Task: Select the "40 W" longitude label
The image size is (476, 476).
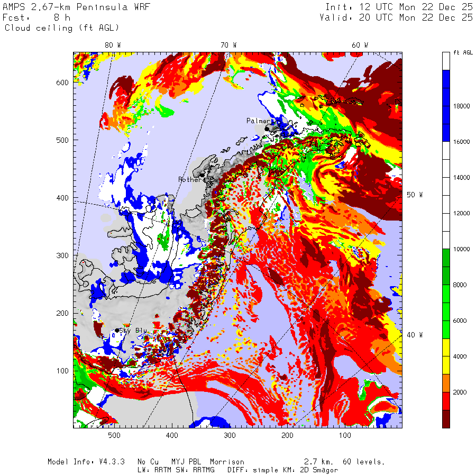Action: [415, 335]
